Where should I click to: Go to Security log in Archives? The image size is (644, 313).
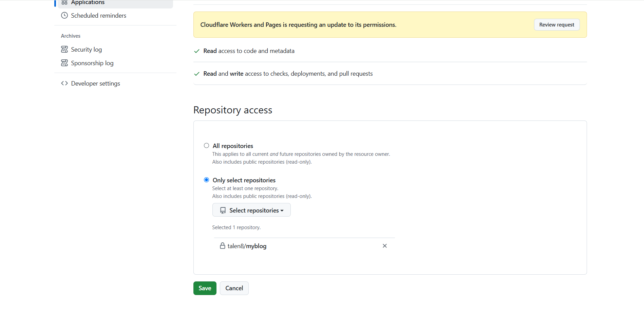(x=86, y=50)
